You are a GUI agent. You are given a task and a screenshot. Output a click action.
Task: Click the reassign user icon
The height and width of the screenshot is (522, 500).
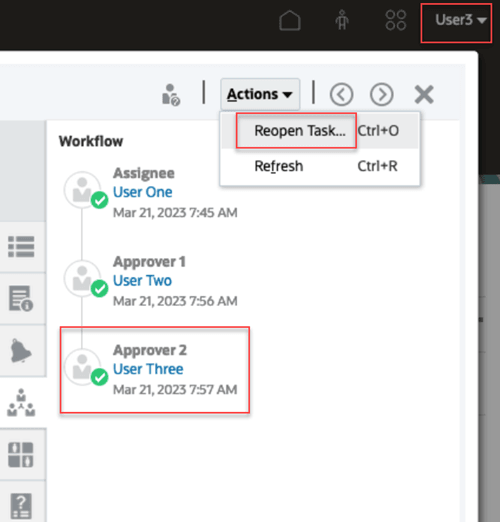pyautogui.click(x=171, y=95)
